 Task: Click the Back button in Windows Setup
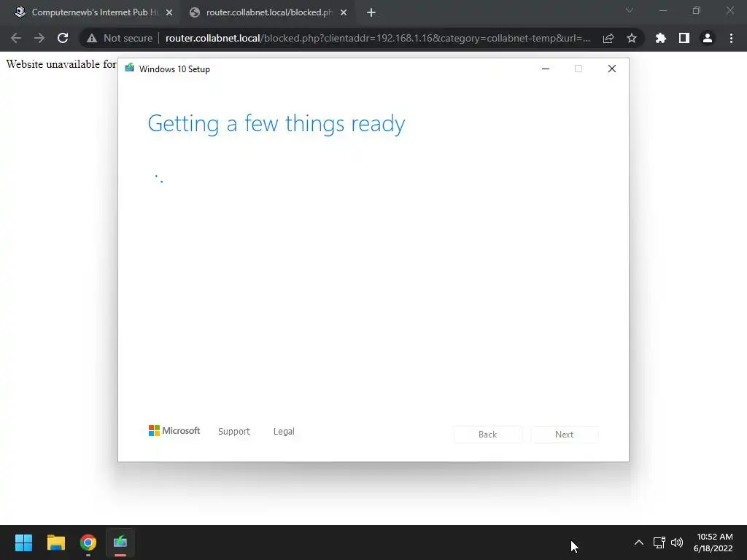[488, 435]
